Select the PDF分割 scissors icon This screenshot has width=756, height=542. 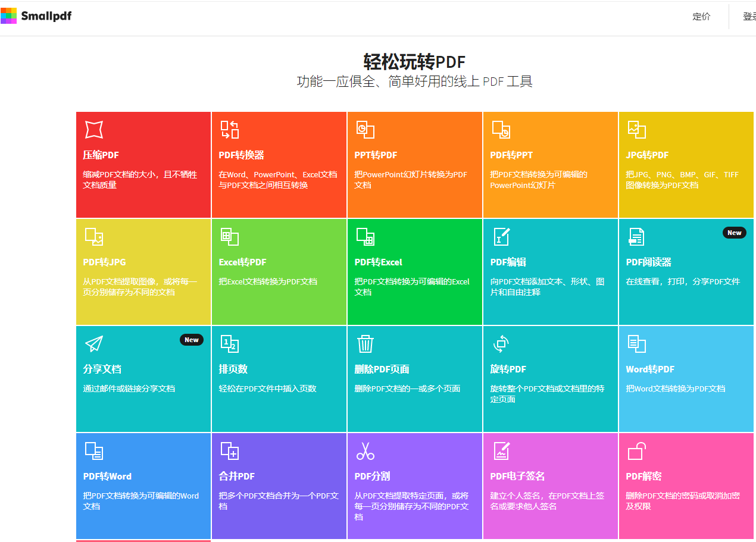pyautogui.click(x=365, y=451)
